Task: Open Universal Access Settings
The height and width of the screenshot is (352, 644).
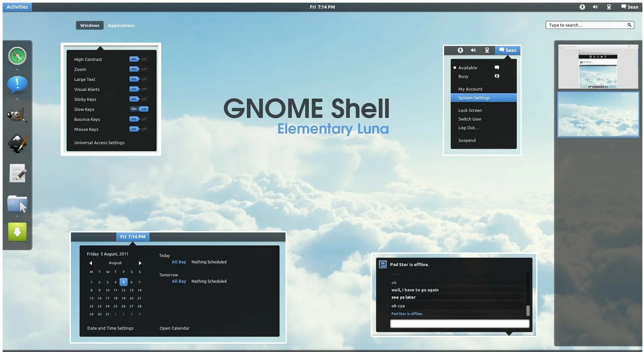Action: click(99, 143)
